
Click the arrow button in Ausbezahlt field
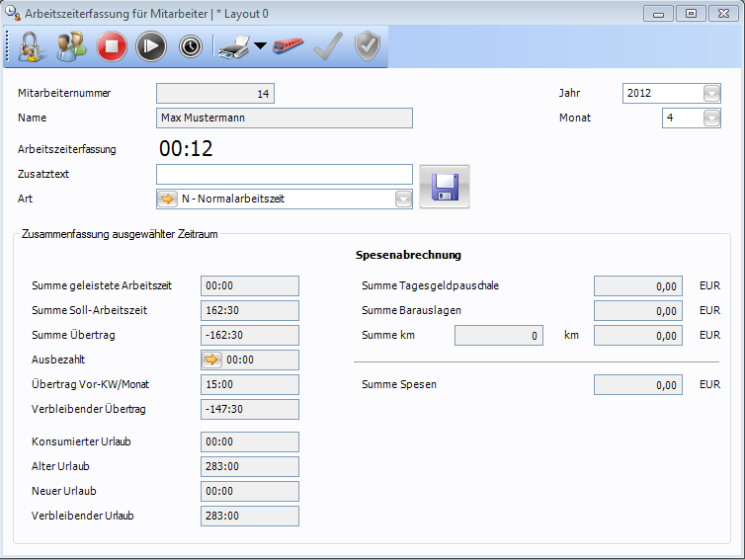[x=211, y=360]
